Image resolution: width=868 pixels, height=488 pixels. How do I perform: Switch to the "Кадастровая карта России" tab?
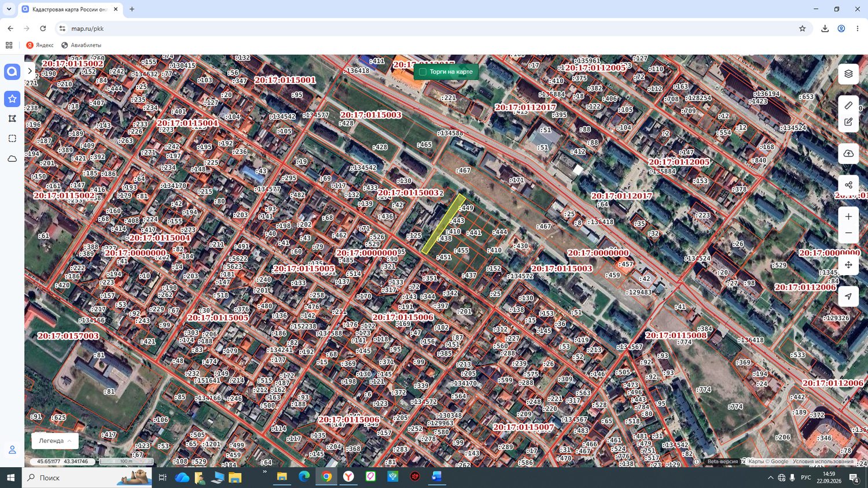coord(70,9)
